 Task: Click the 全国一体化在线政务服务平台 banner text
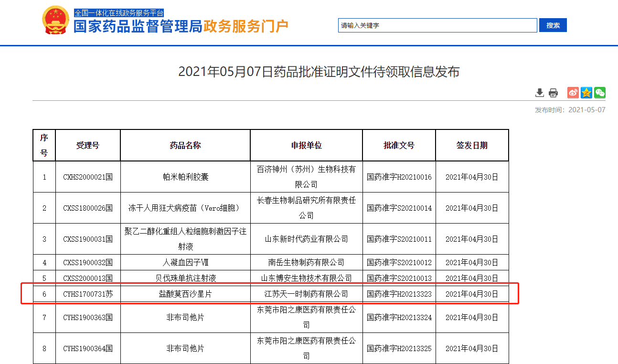[x=119, y=13]
